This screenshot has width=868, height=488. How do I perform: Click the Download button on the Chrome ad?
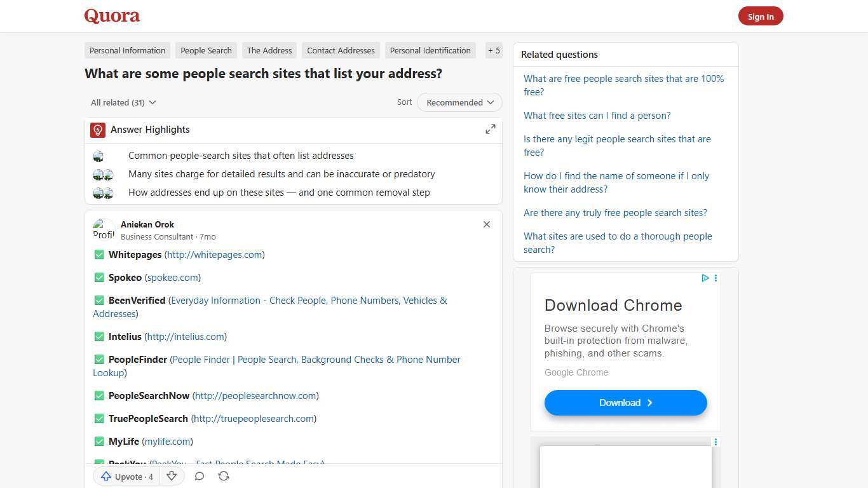[x=625, y=402]
